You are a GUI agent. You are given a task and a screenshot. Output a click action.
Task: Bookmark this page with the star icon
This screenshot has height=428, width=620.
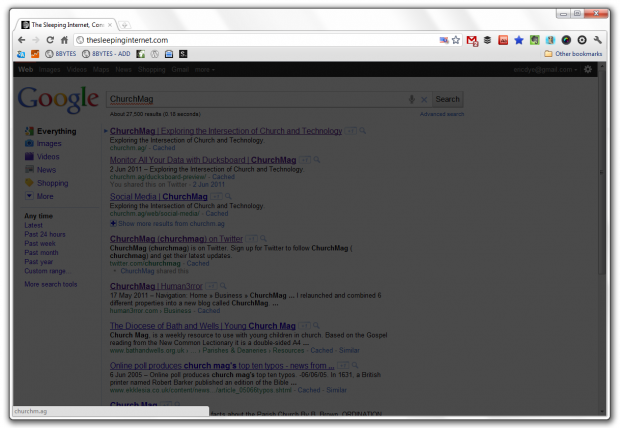[x=456, y=40]
